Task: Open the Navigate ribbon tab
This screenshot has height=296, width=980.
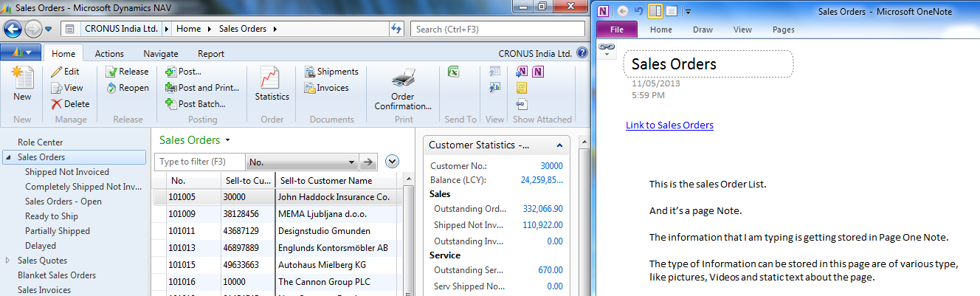Action: (160, 54)
